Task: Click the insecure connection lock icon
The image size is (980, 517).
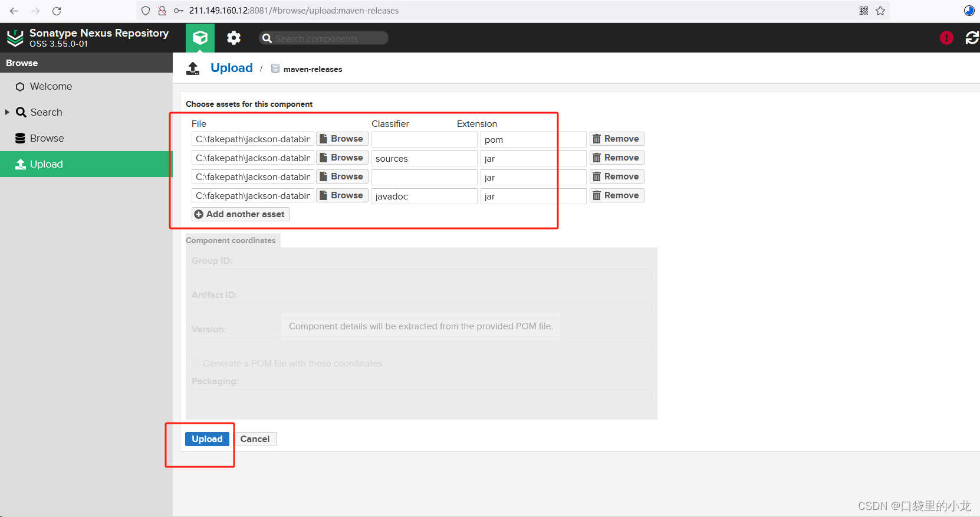Action: pos(162,11)
